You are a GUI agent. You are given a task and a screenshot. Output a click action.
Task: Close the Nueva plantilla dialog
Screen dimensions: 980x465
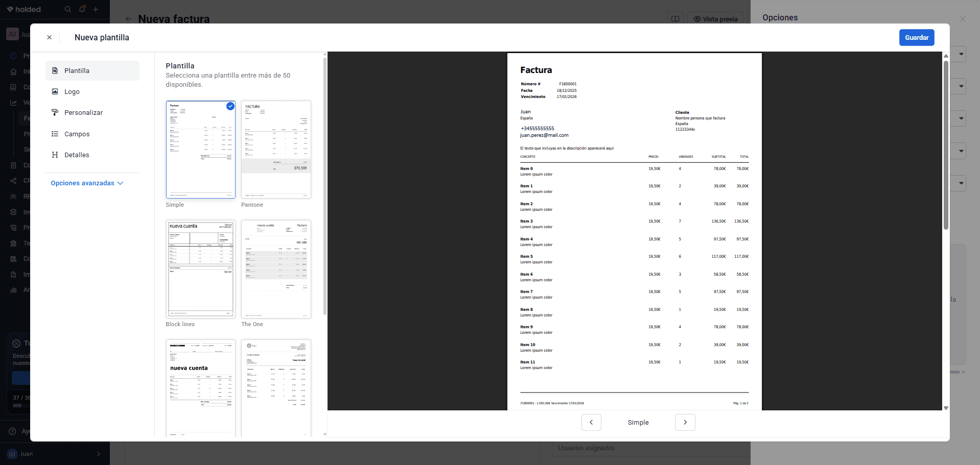point(49,37)
